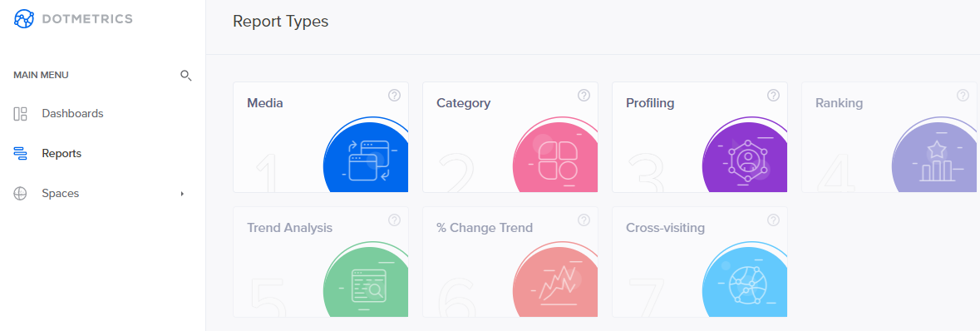Viewport: 980px width, 331px height.
Task: Click the purple Profiling report circle graphic
Action: click(745, 156)
